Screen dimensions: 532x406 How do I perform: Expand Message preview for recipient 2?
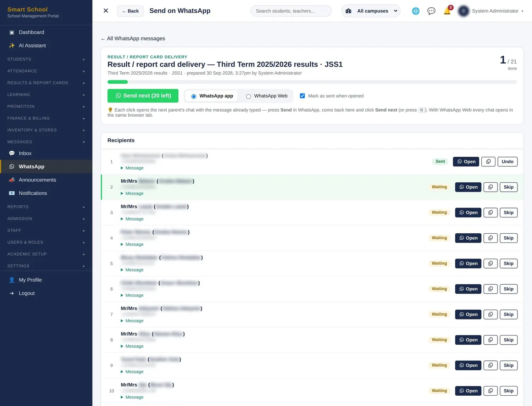(x=132, y=194)
